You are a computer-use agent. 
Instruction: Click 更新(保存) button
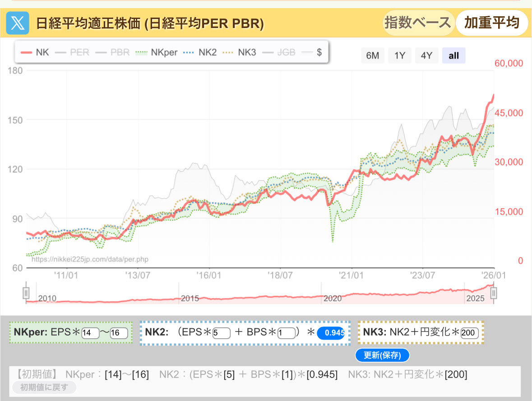click(x=382, y=355)
